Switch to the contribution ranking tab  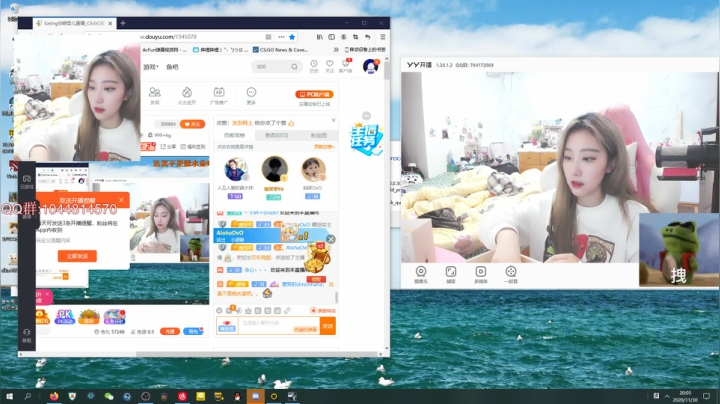(x=234, y=135)
